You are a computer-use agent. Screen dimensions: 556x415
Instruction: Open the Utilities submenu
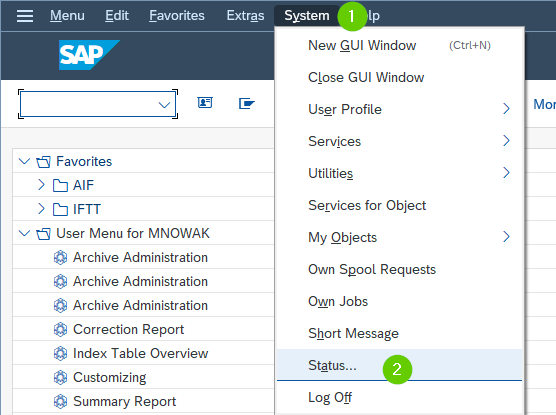[399, 173]
